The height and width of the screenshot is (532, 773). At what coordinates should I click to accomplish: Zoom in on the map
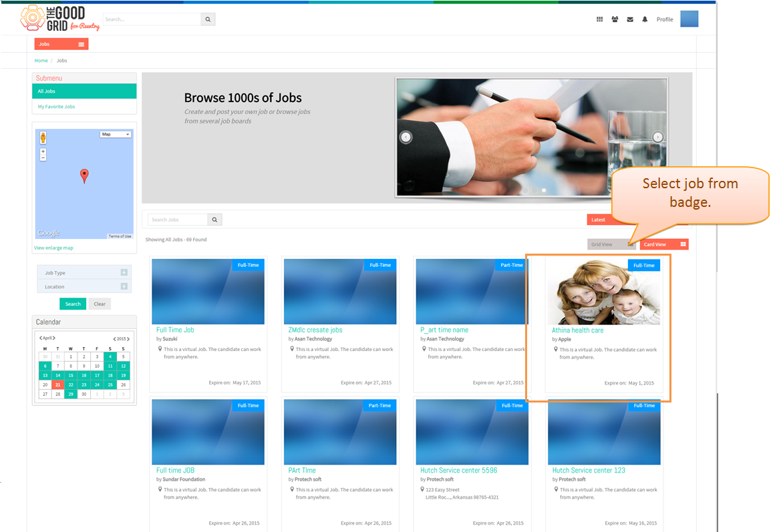tap(43, 152)
